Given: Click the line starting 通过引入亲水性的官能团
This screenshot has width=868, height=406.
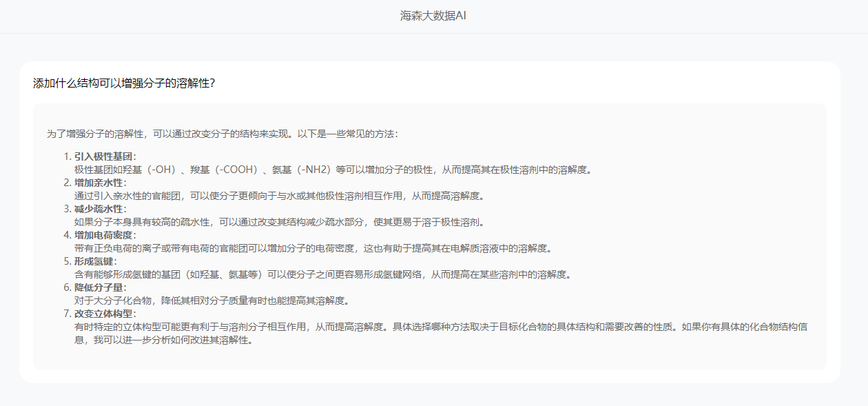Looking at the screenshot, I should coord(280,196).
